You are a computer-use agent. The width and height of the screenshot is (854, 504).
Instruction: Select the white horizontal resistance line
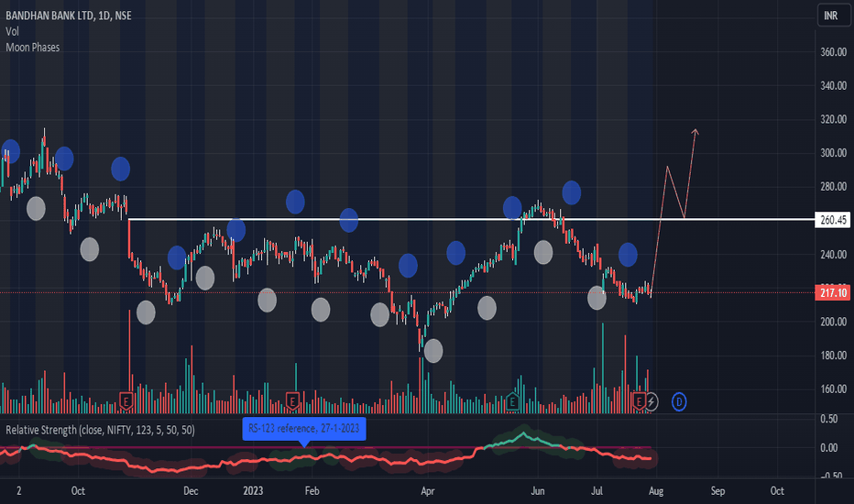coord(471,220)
